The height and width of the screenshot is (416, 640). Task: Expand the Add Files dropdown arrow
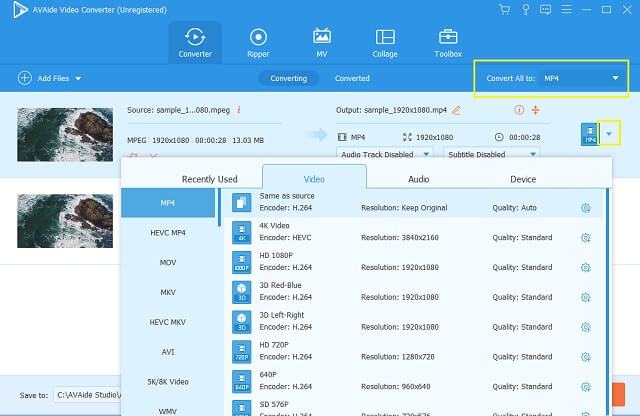coord(78,78)
